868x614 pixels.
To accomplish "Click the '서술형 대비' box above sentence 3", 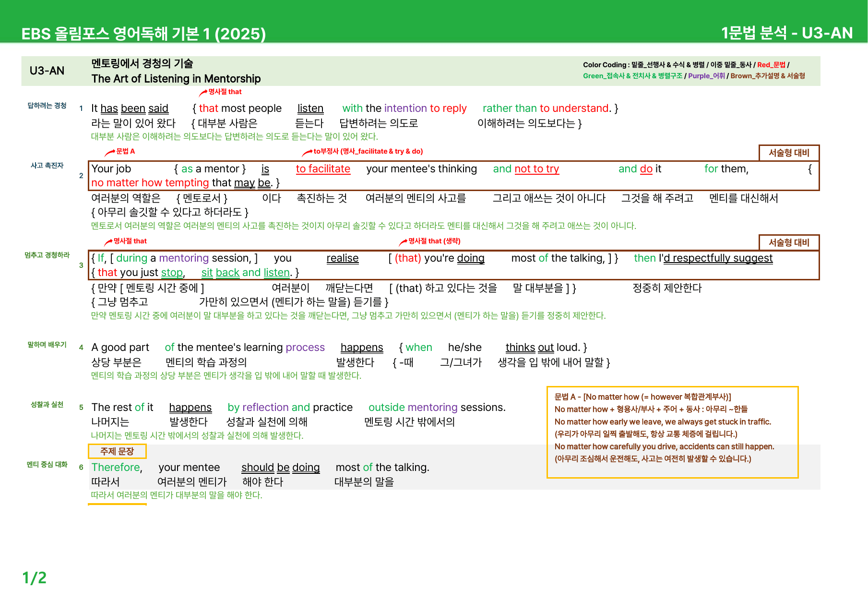I will click(789, 242).
